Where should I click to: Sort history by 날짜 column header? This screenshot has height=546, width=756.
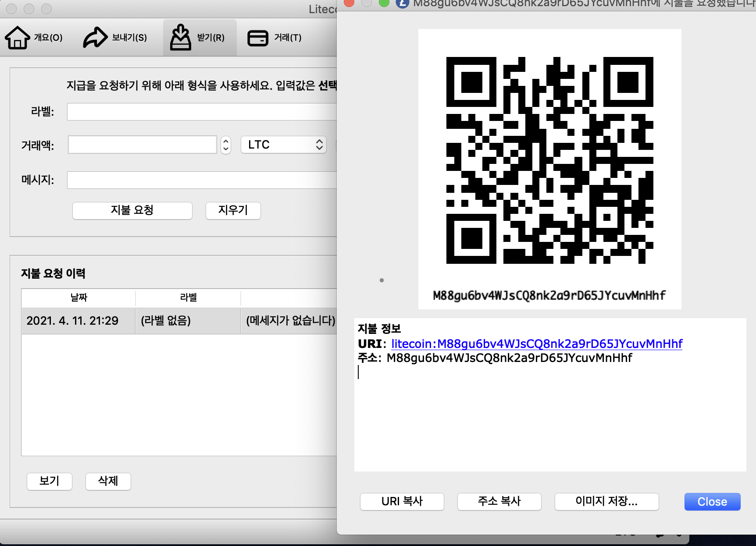78,298
